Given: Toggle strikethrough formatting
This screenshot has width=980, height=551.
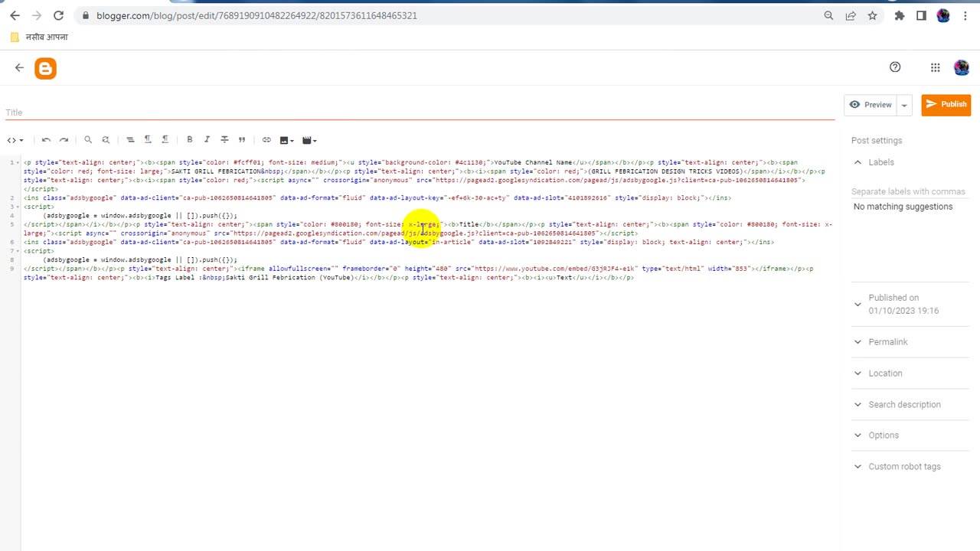Looking at the screenshot, I should 224,140.
